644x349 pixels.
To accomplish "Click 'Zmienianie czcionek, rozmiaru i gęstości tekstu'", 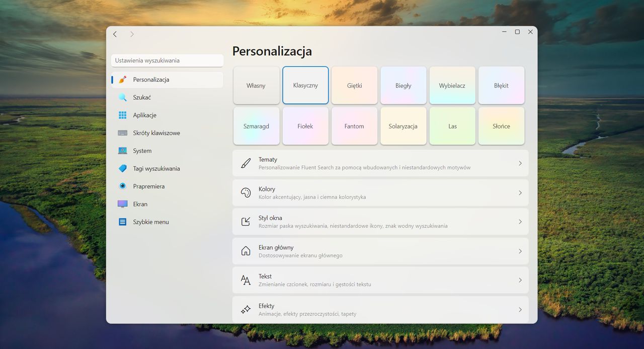I will pos(315,284).
